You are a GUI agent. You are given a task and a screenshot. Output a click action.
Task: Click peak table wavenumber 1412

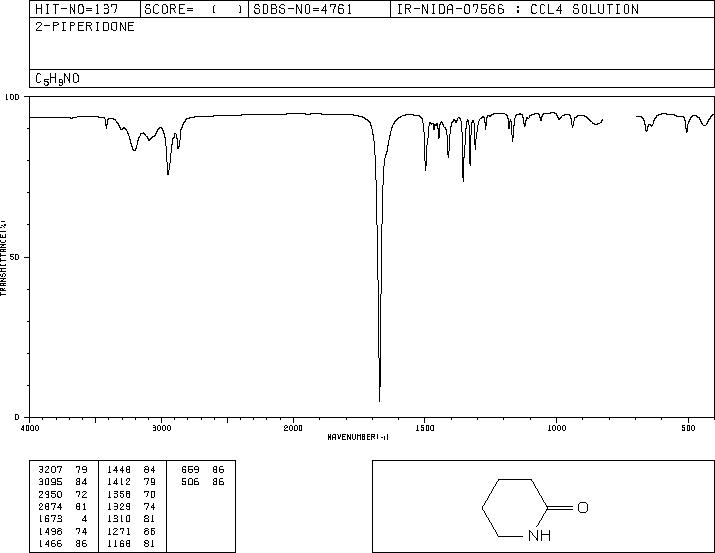point(119,482)
